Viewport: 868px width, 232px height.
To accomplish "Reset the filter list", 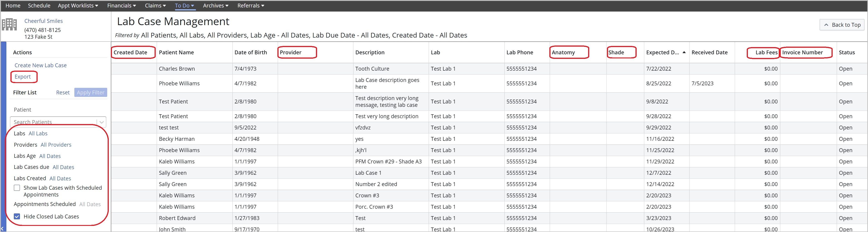I will (x=63, y=93).
